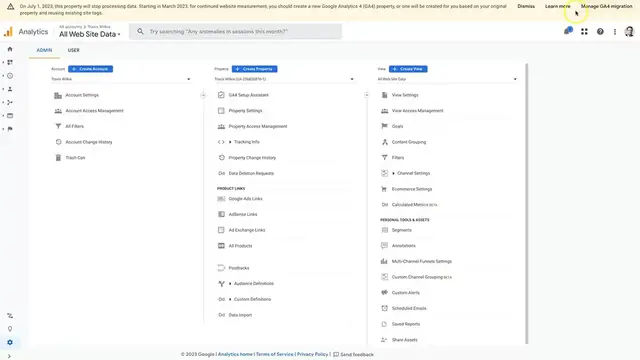Viewport: 640px width, 360px height.
Task: Open the three-dot more options menu
Action: 615,31
